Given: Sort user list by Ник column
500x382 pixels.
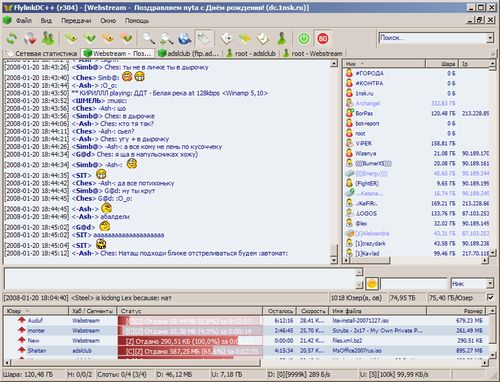Looking at the screenshot, I should tap(385, 63).
